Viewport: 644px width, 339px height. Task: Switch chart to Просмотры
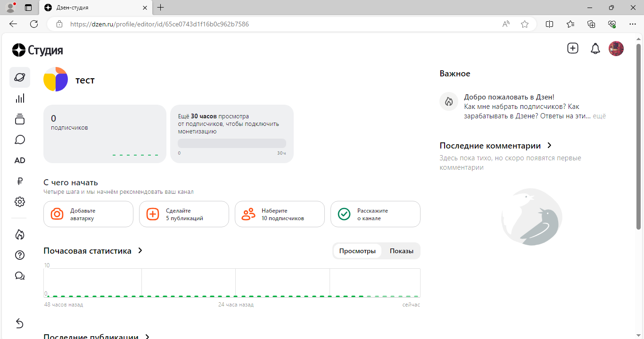tap(357, 251)
